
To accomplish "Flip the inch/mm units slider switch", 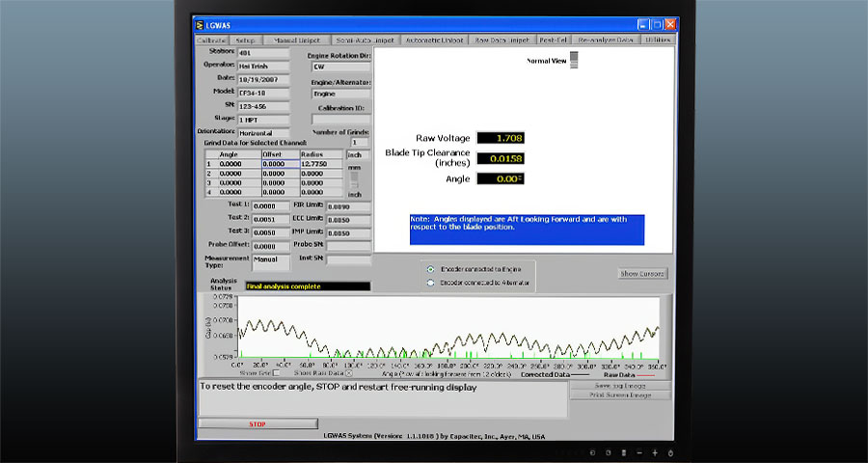I will 354,178.
